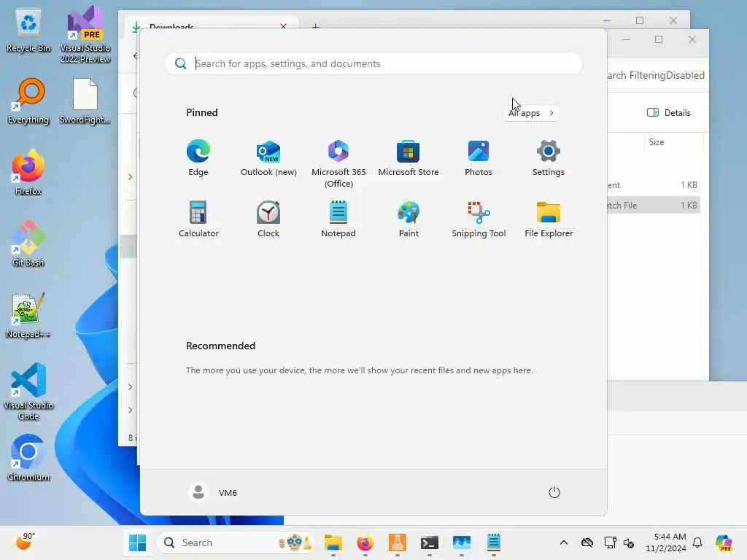Launch Photos app
This screenshot has width=747, height=560.
[479, 158]
